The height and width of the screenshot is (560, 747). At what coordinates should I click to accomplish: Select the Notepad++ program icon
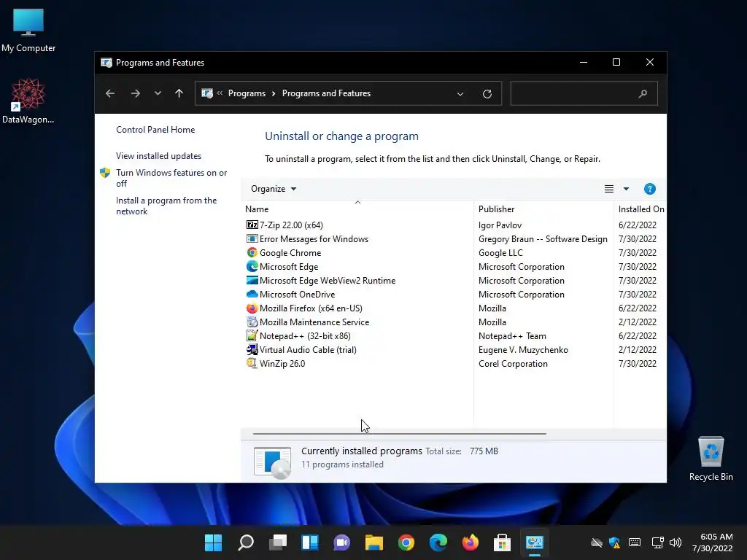coord(252,335)
